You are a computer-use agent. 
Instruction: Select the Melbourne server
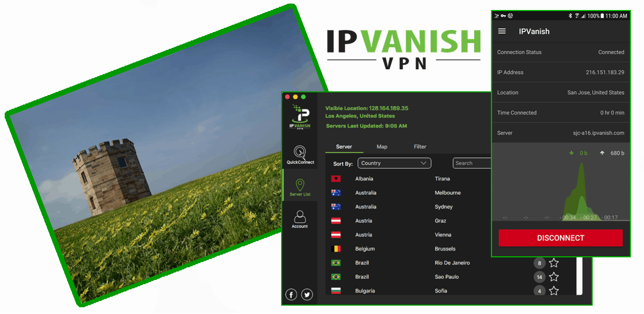point(447,193)
